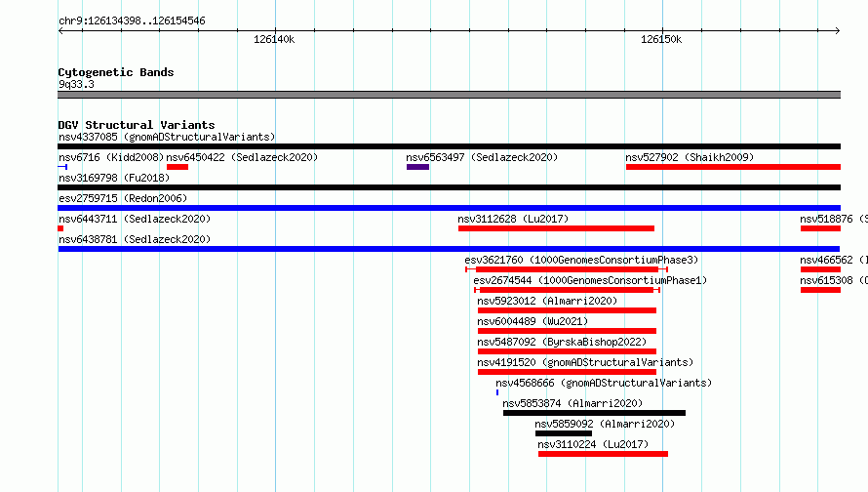Open the nsv5853874 (Almarri2020) label
Screen dimensions: 868x492
pos(572,403)
